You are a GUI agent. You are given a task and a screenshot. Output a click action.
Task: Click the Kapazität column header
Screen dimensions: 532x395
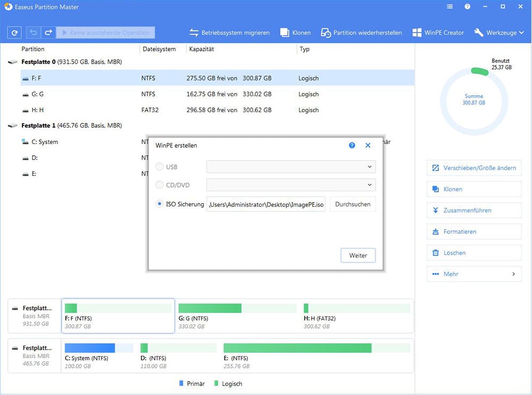pyautogui.click(x=202, y=49)
